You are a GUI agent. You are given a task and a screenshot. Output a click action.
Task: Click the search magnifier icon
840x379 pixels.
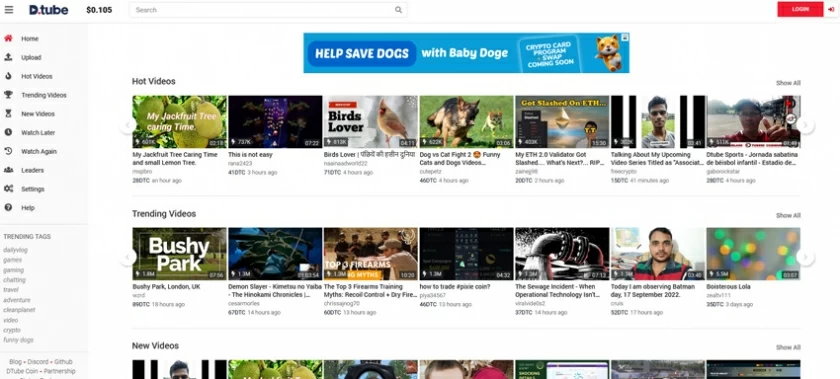(399, 10)
